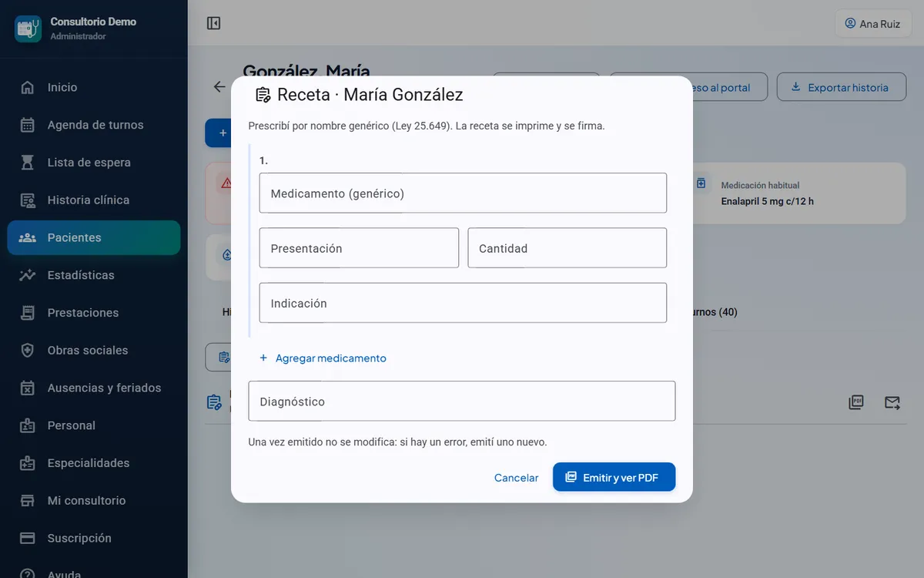Click Agregar medicamento link

323,358
